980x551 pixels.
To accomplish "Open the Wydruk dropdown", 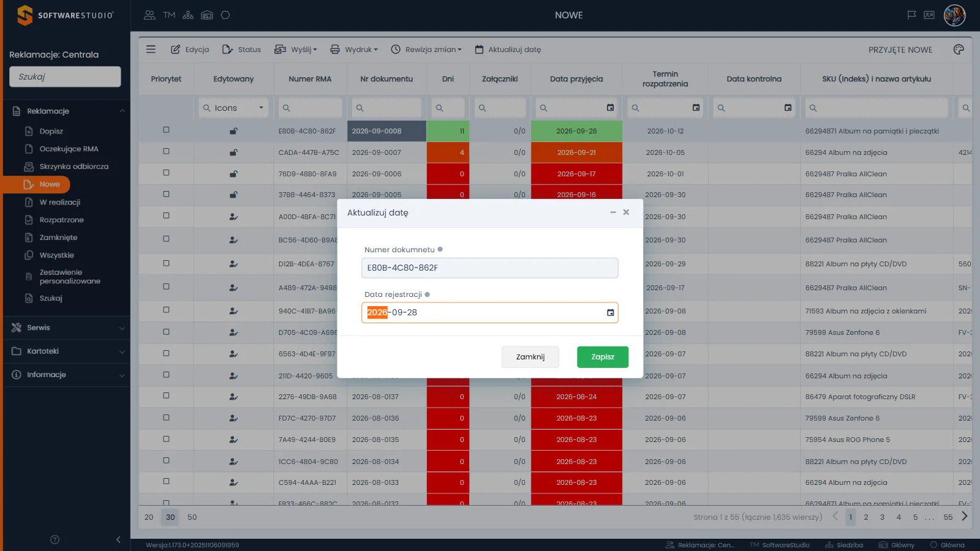I will (x=354, y=50).
